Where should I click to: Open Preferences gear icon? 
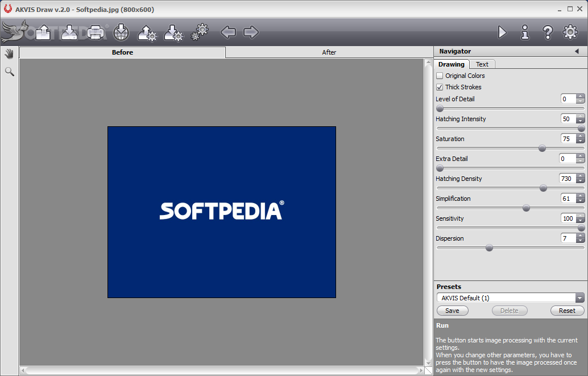pos(570,32)
